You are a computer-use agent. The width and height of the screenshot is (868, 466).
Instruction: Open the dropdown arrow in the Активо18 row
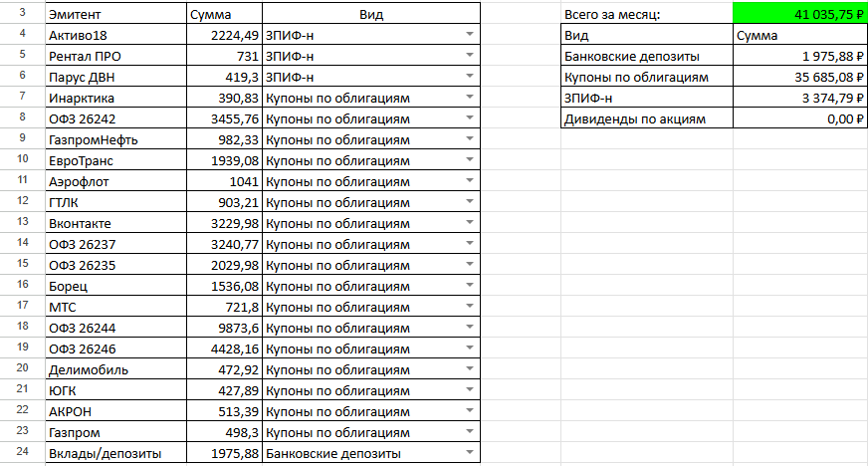click(x=470, y=34)
